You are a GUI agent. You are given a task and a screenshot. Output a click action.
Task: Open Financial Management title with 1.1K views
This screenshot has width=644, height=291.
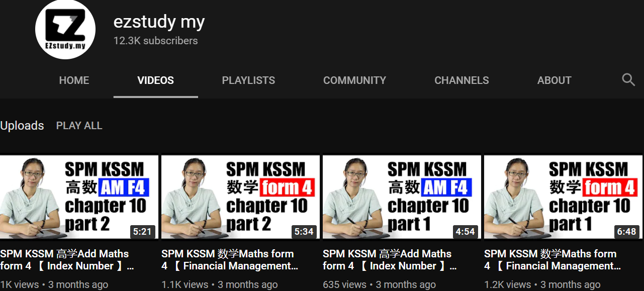tap(229, 260)
